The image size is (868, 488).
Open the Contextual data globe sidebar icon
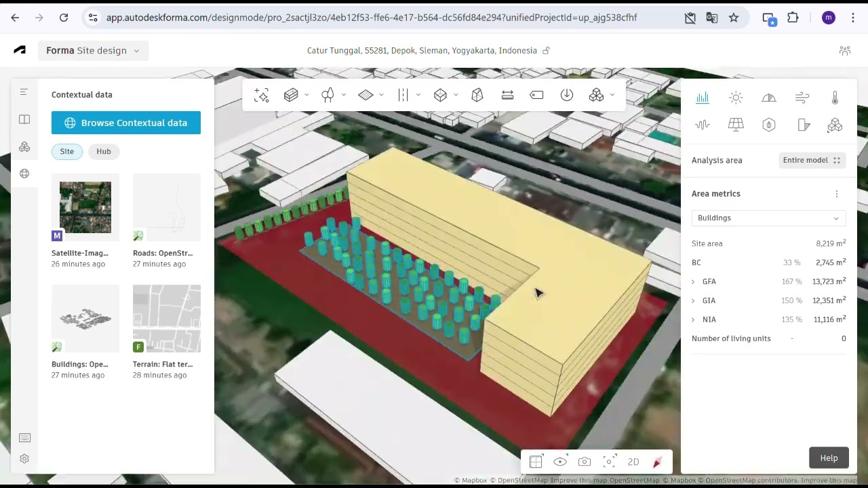[x=24, y=174]
